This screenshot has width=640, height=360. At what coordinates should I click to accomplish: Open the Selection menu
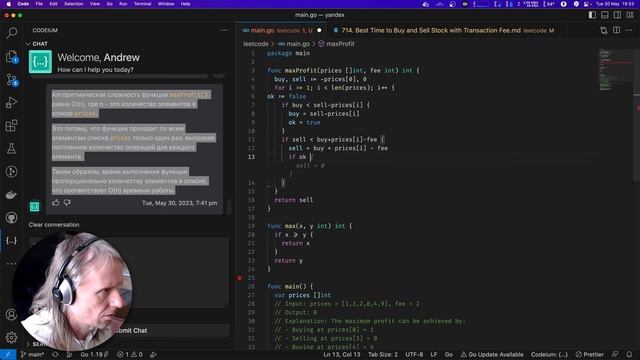[73, 4]
